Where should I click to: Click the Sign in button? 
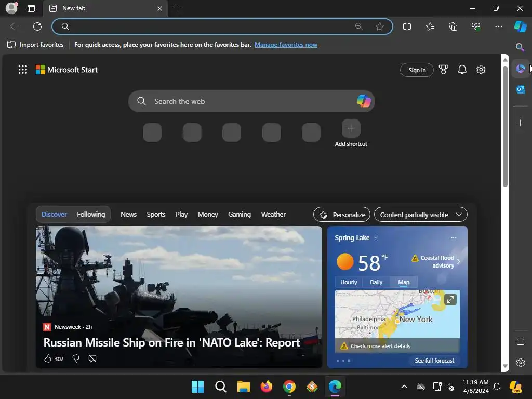coord(417,70)
